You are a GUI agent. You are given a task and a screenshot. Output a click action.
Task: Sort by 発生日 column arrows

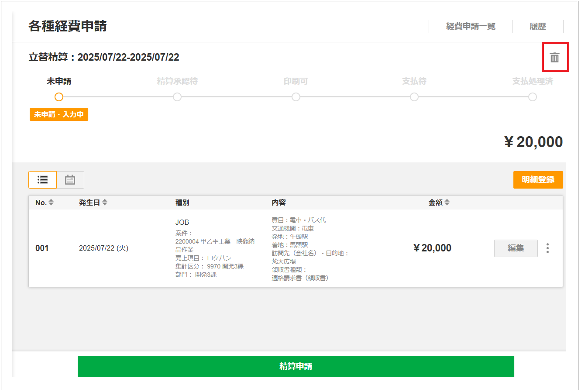(x=105, y=203)
